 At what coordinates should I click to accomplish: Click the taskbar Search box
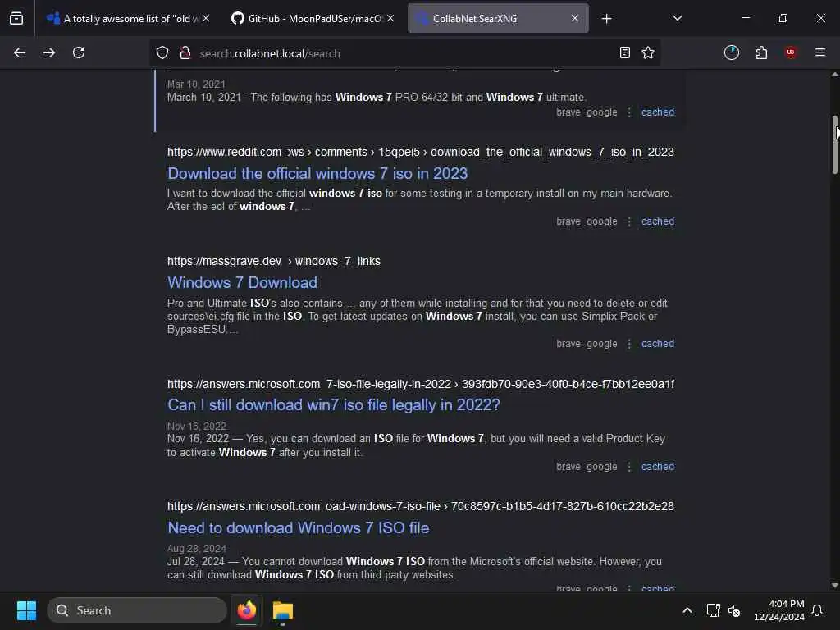pyautogui.click(x=137, y=610)
